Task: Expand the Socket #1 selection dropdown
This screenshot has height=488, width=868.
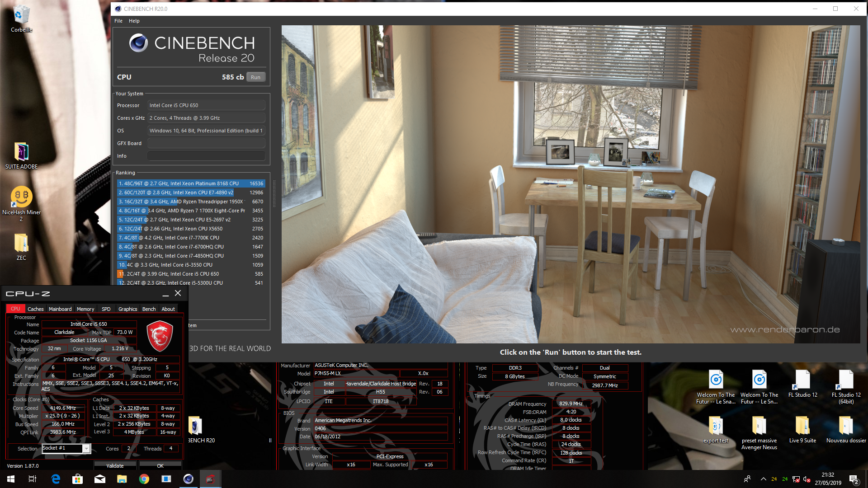Action: pos(86,448)
